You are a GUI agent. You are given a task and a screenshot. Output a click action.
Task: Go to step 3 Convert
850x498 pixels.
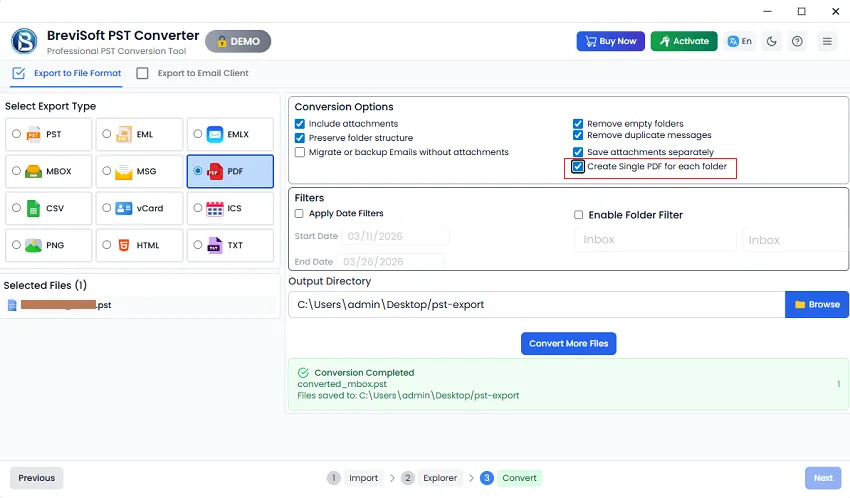pos(511,478)
